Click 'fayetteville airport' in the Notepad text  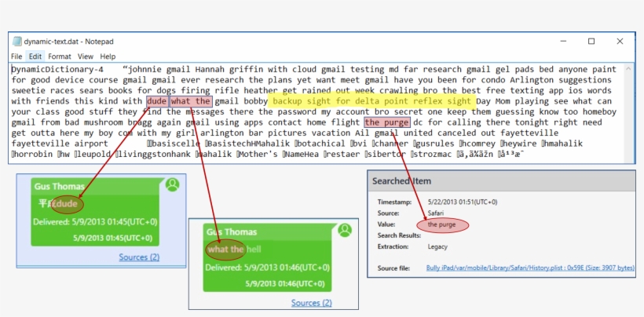(x=60, y=144)
